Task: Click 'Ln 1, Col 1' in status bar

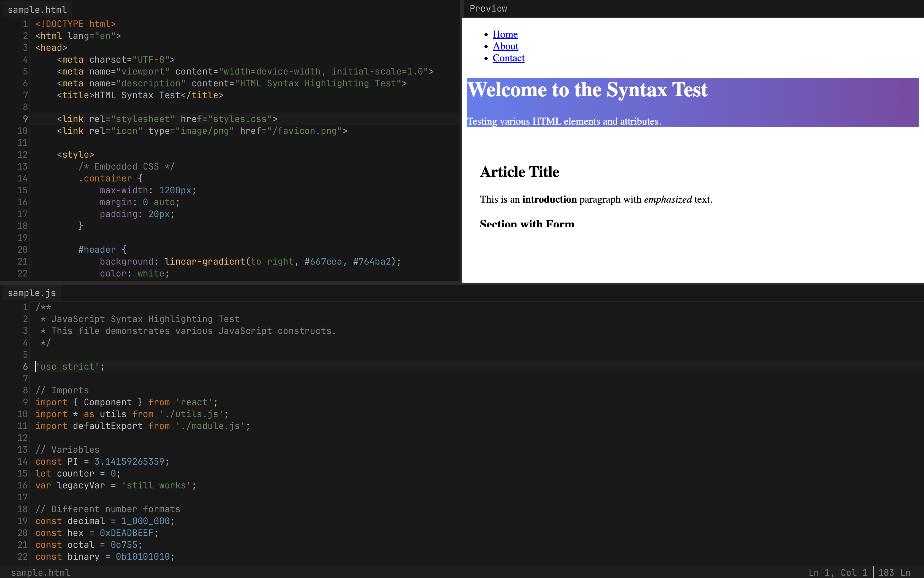Action: pyautogui.click(x=838, y=572)
